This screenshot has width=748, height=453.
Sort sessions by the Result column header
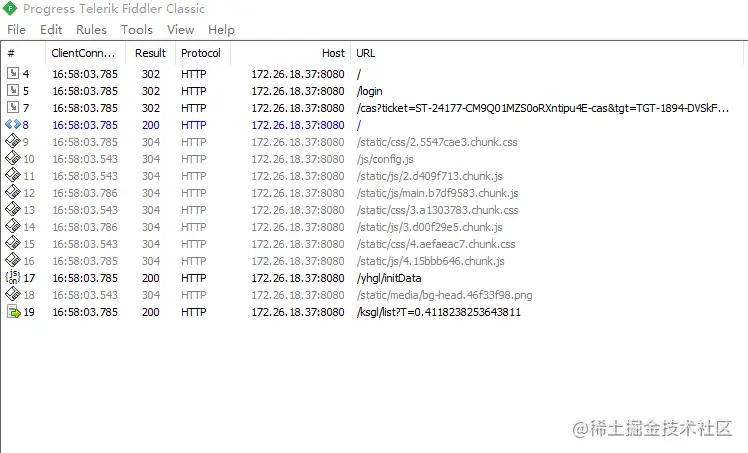(150, 53)
